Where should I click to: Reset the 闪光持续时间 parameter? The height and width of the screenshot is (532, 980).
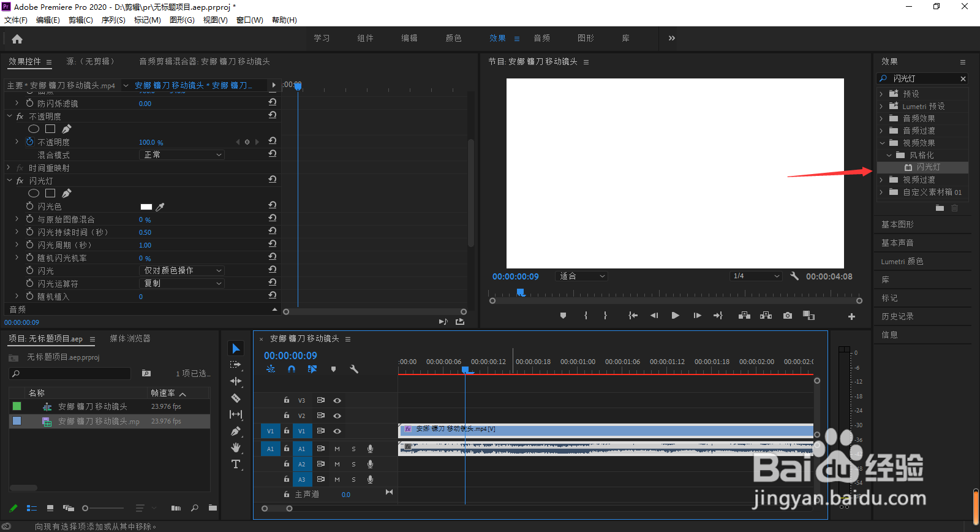coord(273,231)
